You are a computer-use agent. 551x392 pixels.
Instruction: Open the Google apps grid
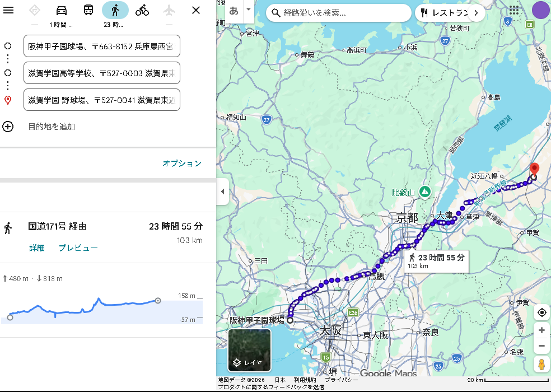pyautogui.click(x=514, y=11)
